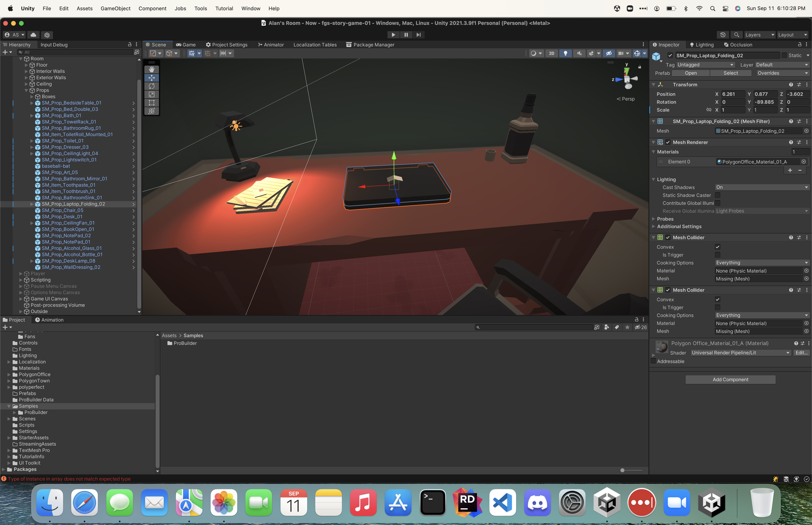Pick mesh via Mesh Filter object selector
The image size is (812, 525).
(x=806, y=131)
